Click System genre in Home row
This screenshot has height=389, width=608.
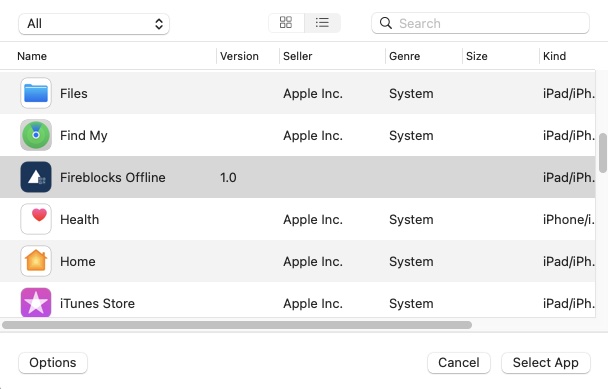[x=411, y=262]
